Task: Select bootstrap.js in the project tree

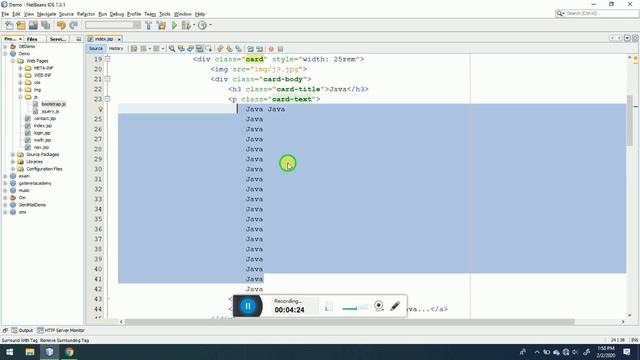Action: pos(53,104)
